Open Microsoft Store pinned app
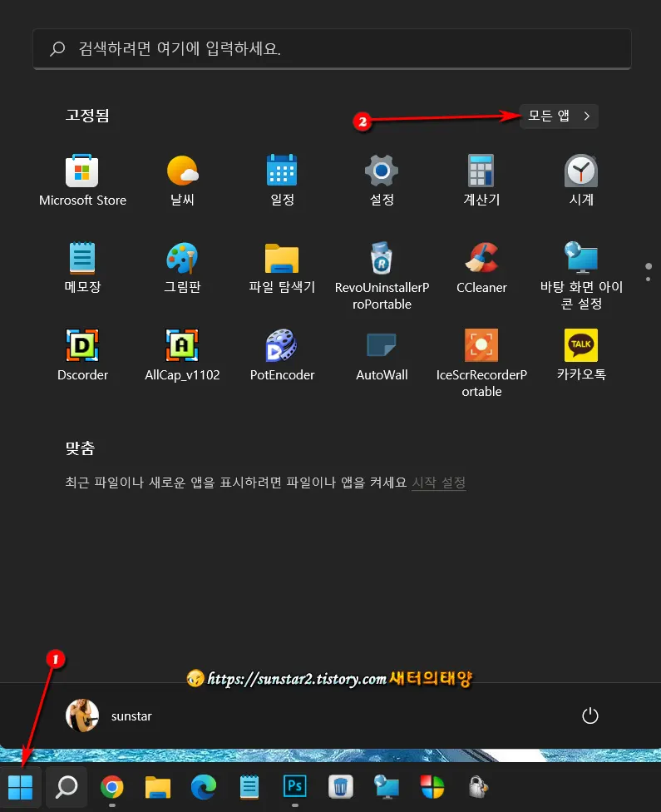Viewport: 661px width, 812px height. pyautogui.click(x=82, y=180)
